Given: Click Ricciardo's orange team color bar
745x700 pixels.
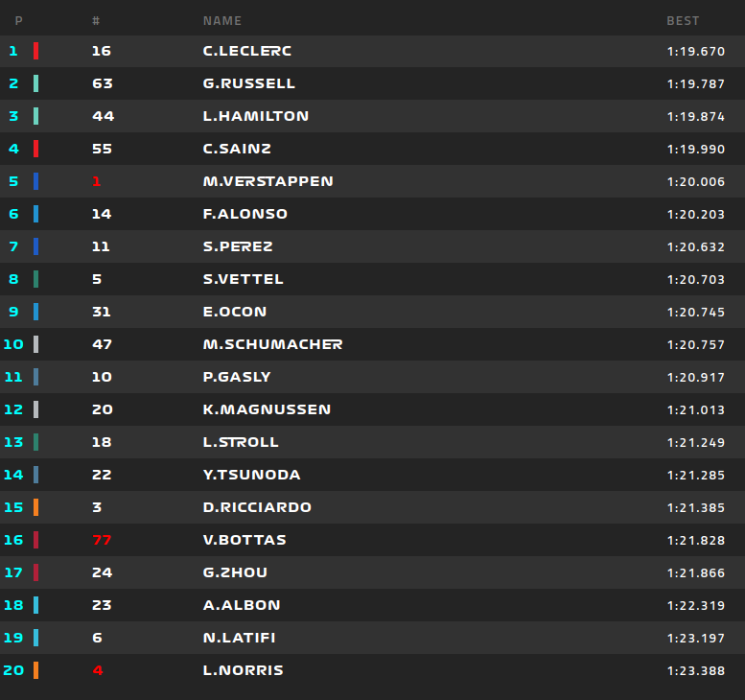Looking at the screenshot, I should pos(35,507).
